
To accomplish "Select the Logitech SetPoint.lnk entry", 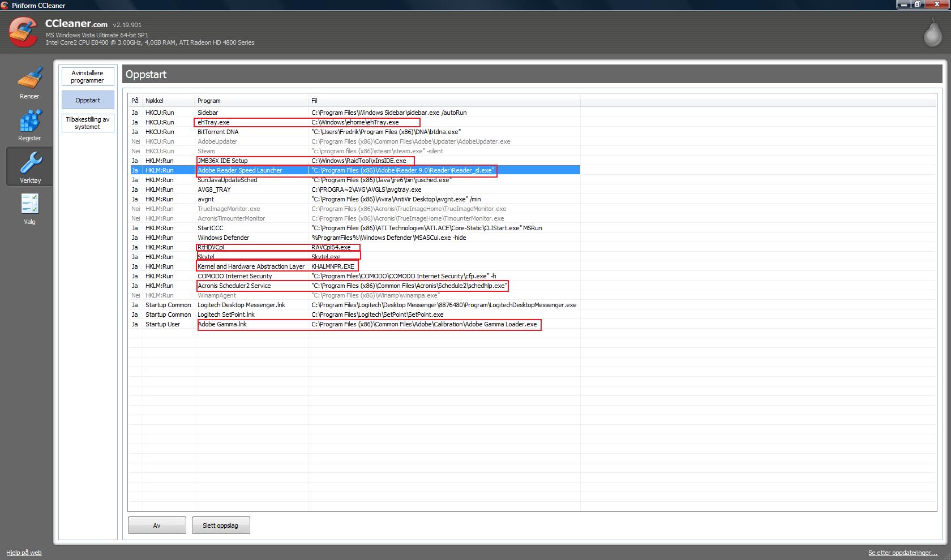I will (354, 315).
